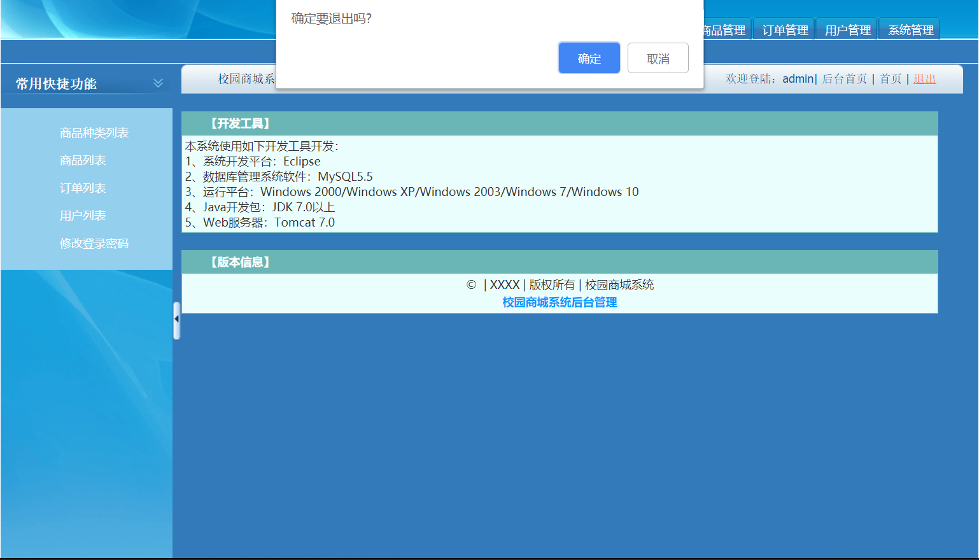Click the © XXXX 版权所有 copyright line
Screen dimensions: 979x560
[x=560, y=284]
